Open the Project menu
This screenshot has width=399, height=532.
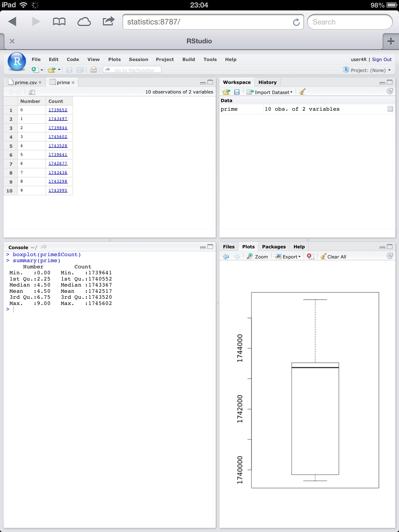(165, 59)
